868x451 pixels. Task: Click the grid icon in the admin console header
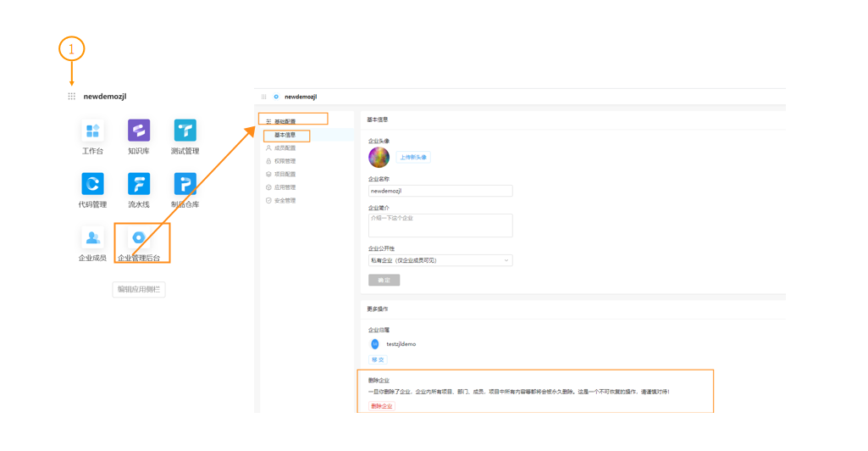pos(263,97)
